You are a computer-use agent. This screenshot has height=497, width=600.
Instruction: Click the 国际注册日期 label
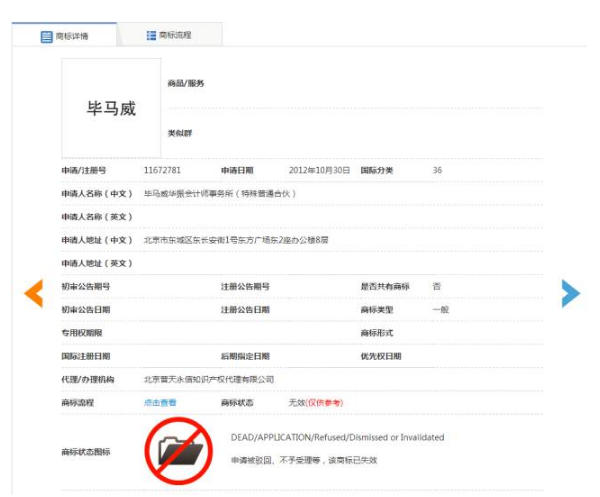click(86, 356)
